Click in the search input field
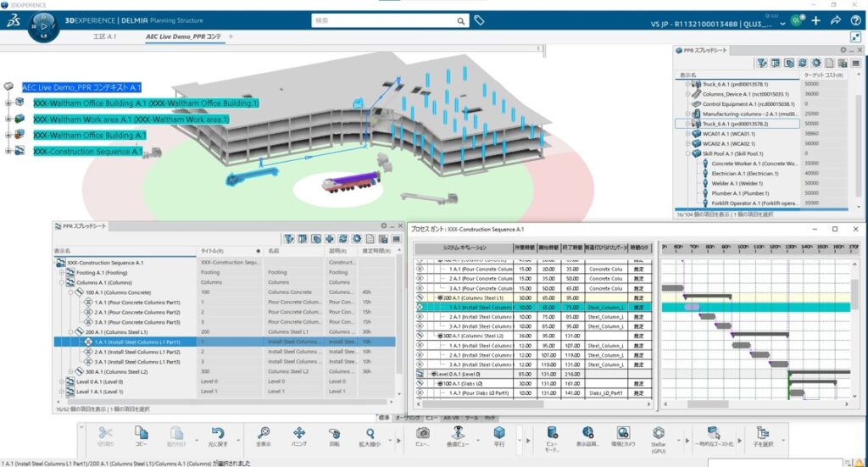The image size is (868, 467). tap(384, 20)
